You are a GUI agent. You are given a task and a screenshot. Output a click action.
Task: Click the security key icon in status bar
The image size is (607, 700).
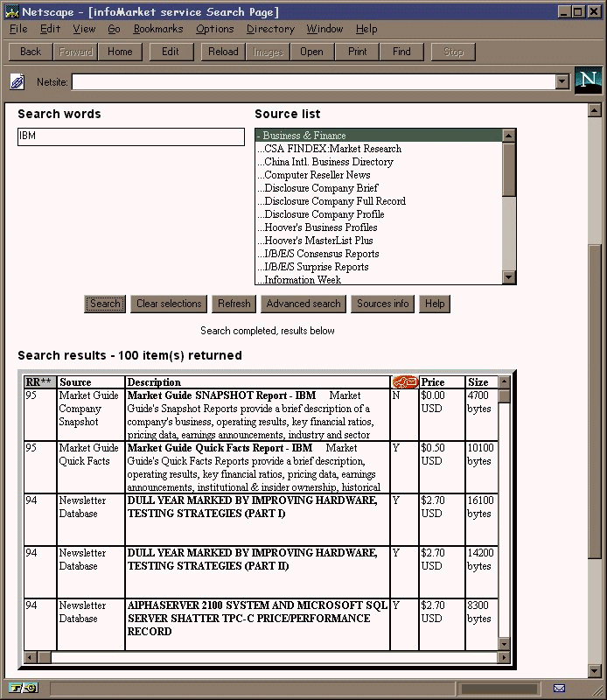24,689
